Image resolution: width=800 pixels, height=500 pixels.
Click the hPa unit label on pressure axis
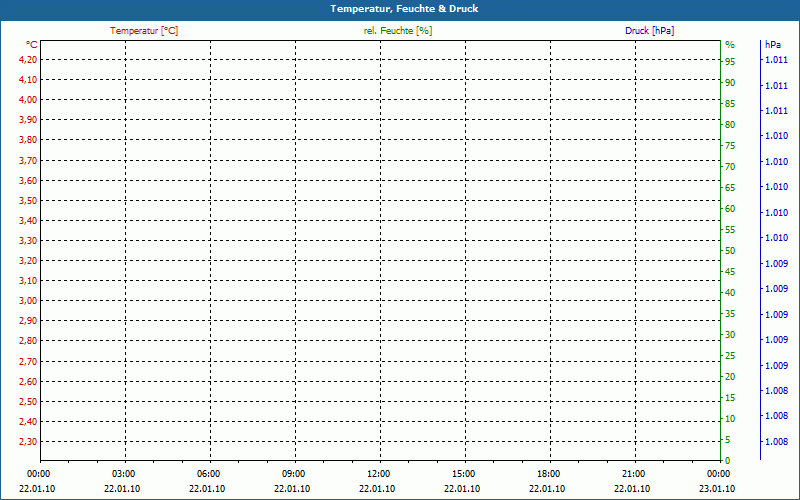pyautogui.click(x=772, y=45)
